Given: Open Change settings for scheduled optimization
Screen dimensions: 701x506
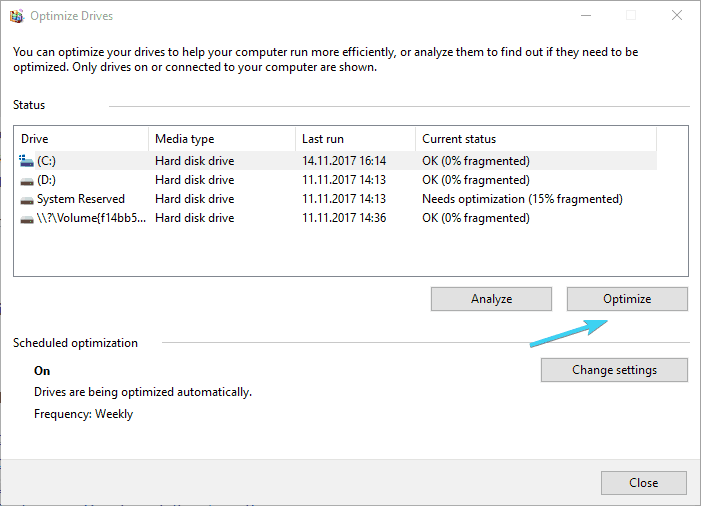Looking at the screenshot, I should coord(614,370).
